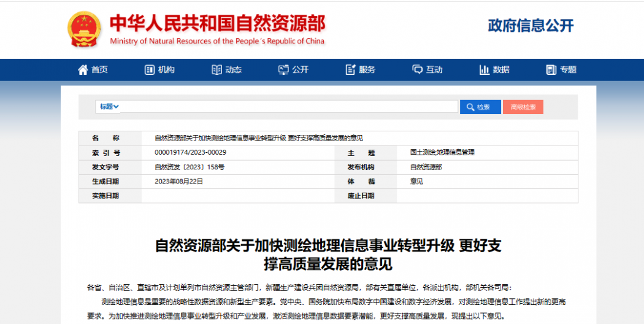
Task: Select the 互动 navigation item
Action: click(x=434, y=70)
